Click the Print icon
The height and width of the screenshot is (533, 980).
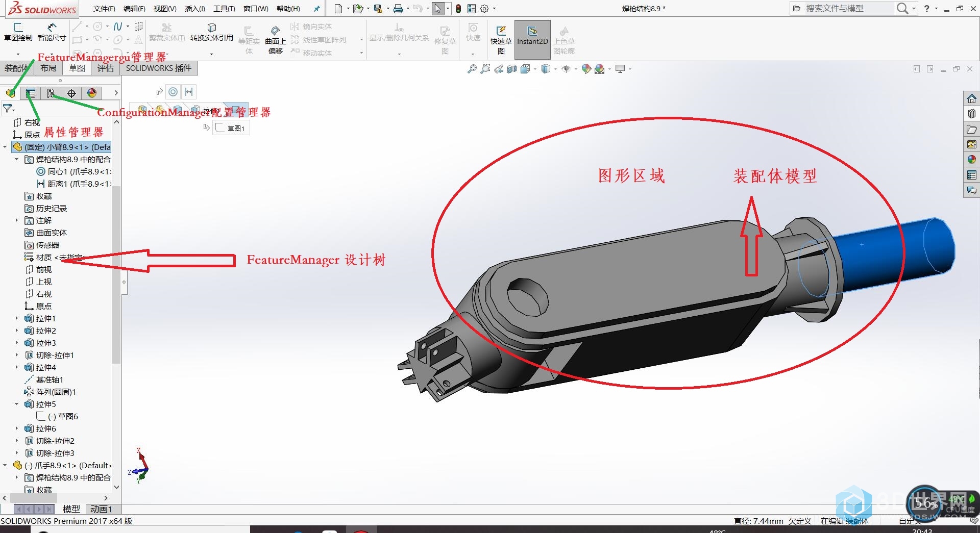coord(398,9)
